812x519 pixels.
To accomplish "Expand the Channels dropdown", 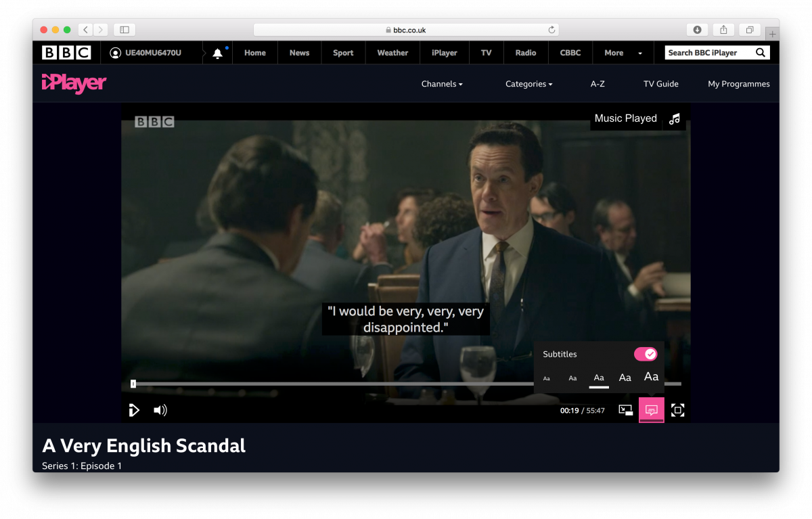I will tap(442, 84).
